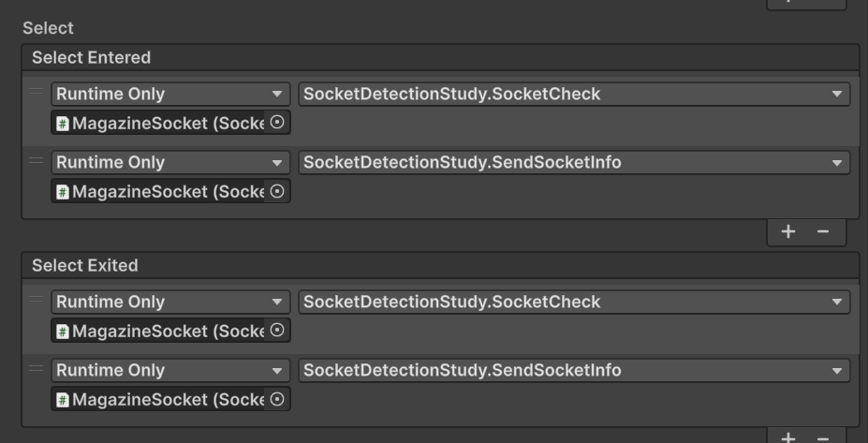Click the Select section label
Viewport: 868px width, 443px height.
pyautogui.click(x=48, y=28)
